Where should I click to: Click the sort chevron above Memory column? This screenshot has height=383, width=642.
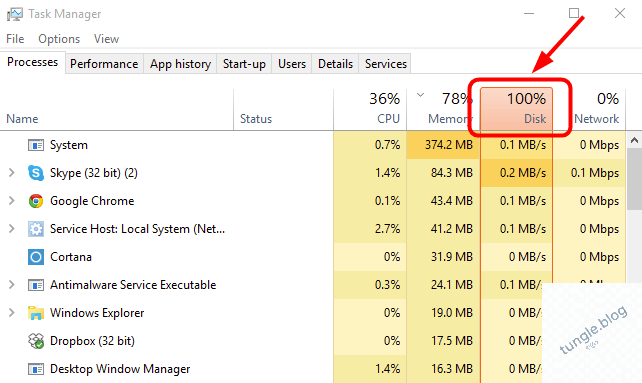[x=420, y=95]
